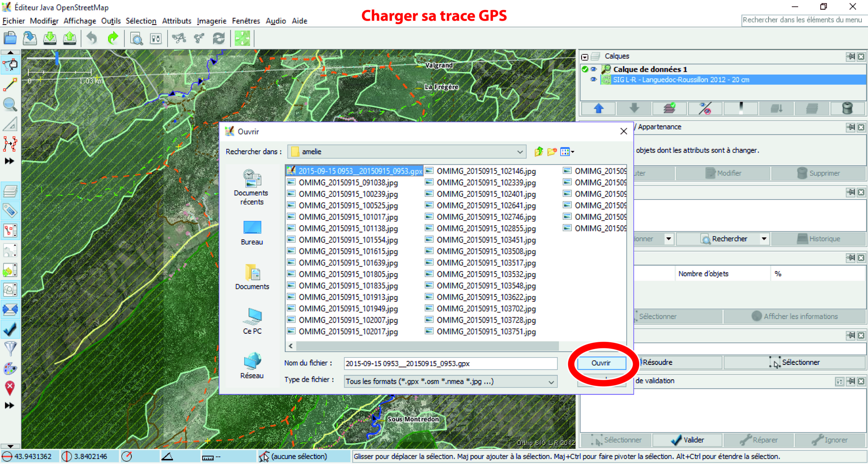Toggle the selection list dialog button
Viewport: 868px width, 464px height.
10,231
